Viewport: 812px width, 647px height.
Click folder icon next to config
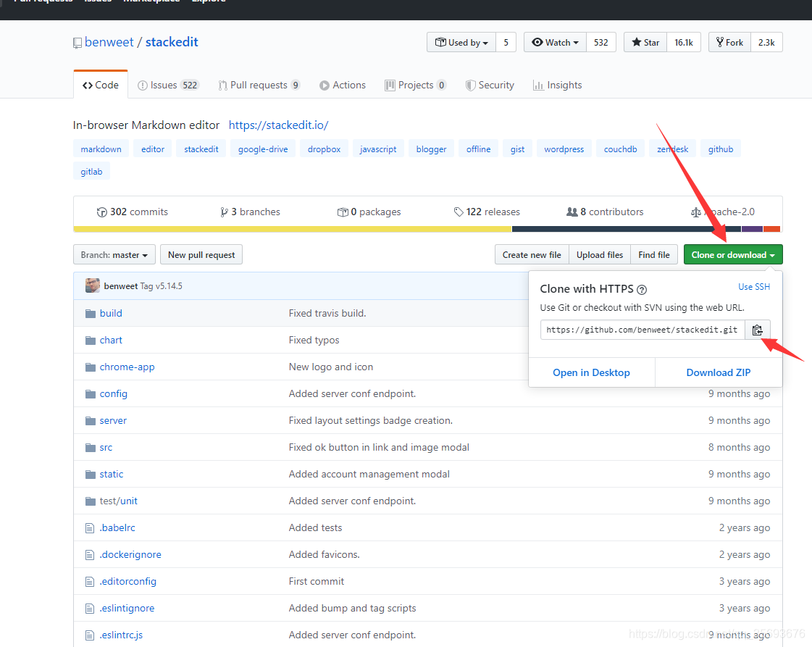pos(91,393)
